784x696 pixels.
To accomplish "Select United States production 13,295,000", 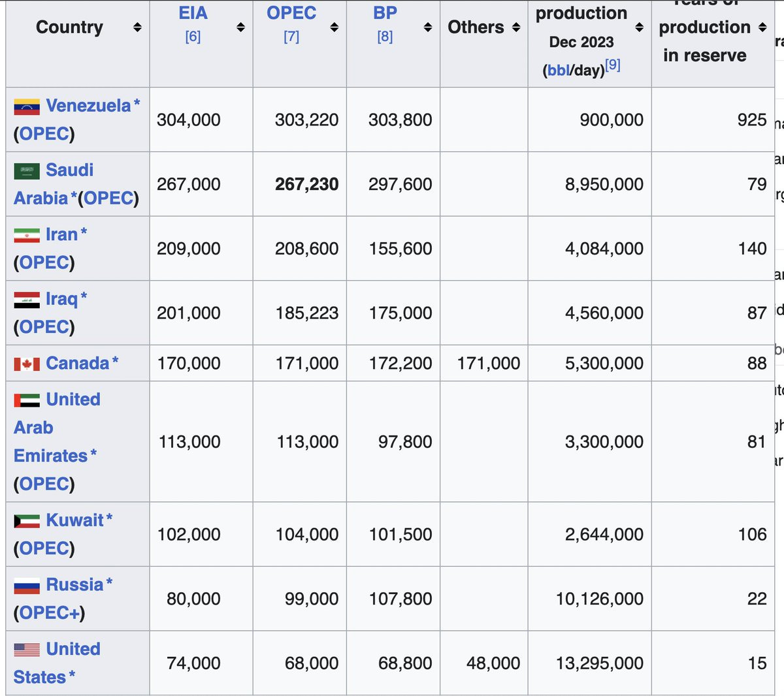I will [600, 663].
